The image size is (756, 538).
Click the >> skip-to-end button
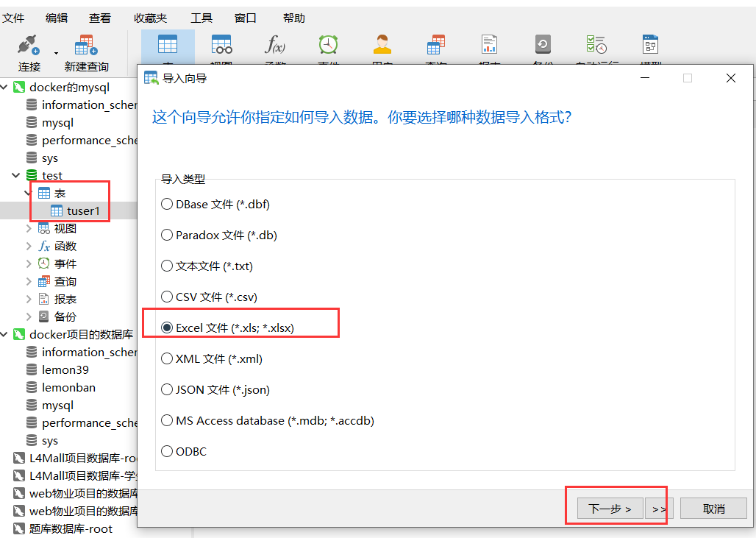tap(657, 508)
